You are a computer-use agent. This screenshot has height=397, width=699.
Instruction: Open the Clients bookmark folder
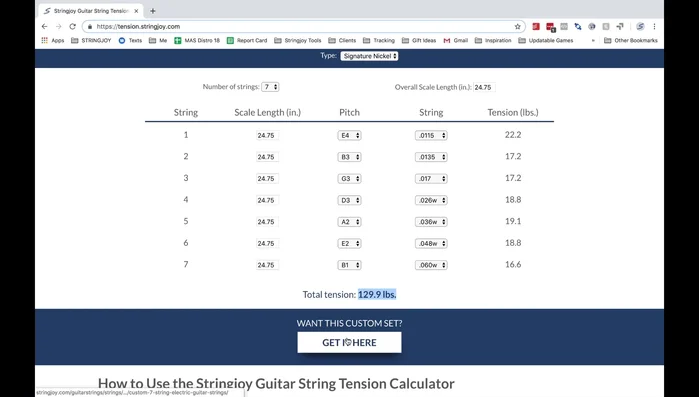click(x=342, y=40)
